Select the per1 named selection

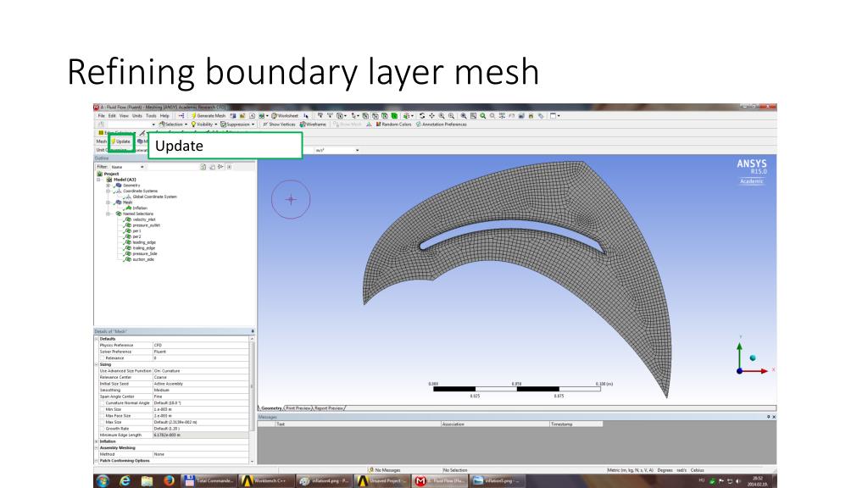click(x=136, y=230)
